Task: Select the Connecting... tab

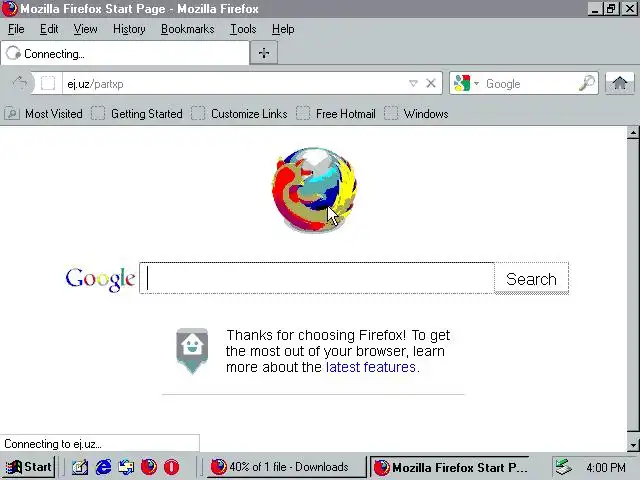Action: tap(125, 53)
